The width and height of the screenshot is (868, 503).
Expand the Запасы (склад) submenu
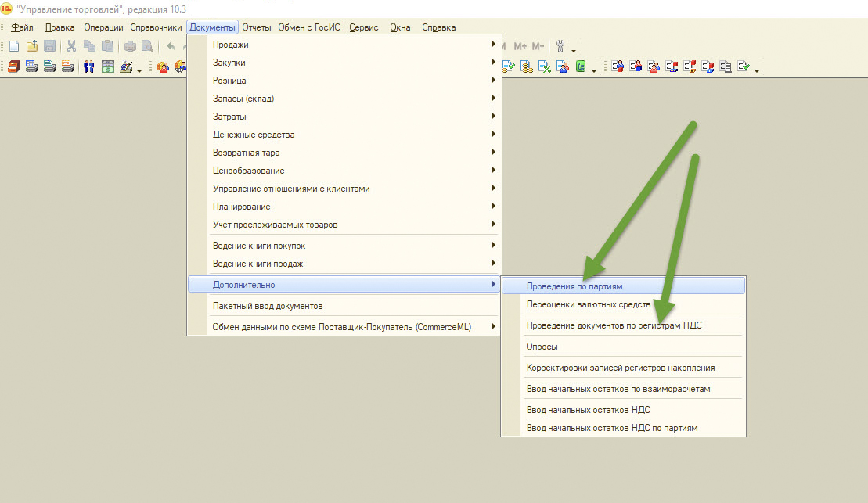click(x=344, y=99)
